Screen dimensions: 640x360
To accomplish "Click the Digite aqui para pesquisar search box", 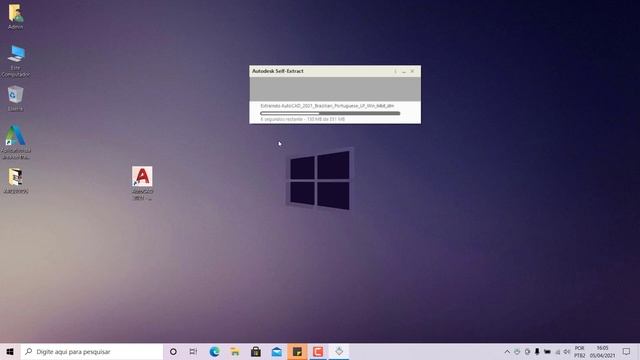I will 92,351.
